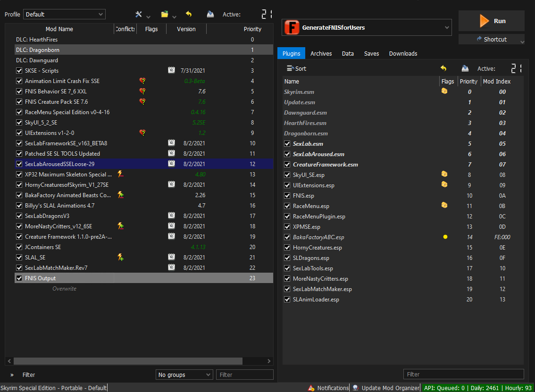Viewport: 535px width, 392px height.
Task: Select the DLC: HearthFires row
Action: click(x=143, y=40)
